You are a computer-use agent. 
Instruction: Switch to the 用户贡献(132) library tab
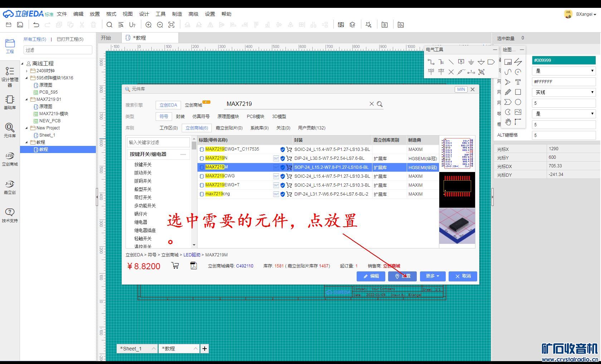[x=312, y=128]
